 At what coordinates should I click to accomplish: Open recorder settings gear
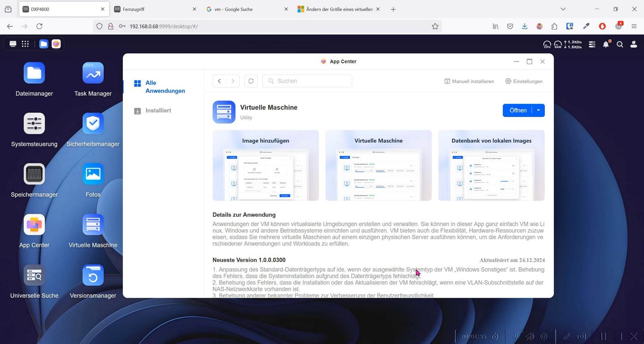point(544,336)
